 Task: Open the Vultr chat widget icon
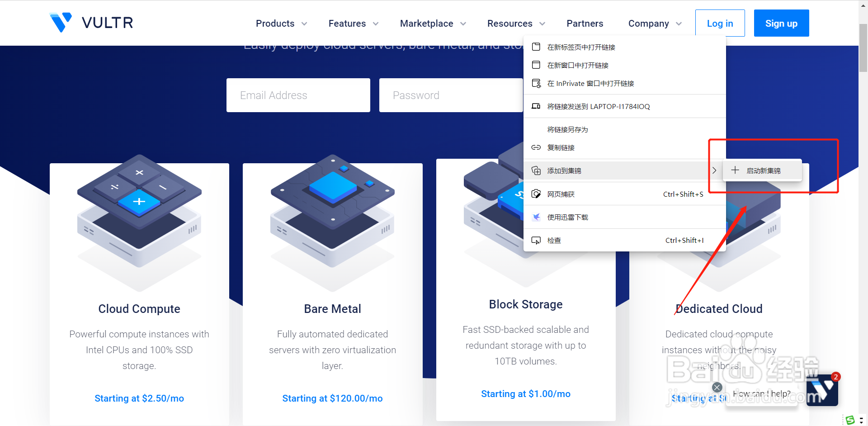[x=822, y=390]
